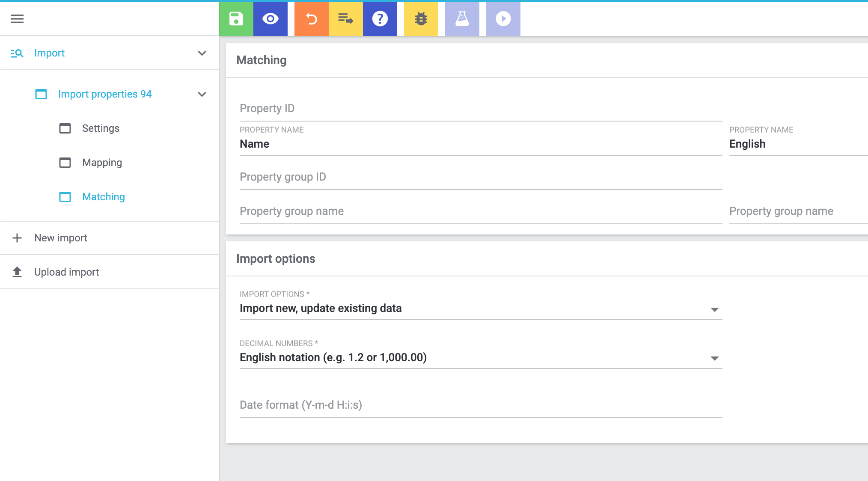The height and width of the screenshot is (481, 868).
Task: Click the Date format input field
Action: point(480,405)
